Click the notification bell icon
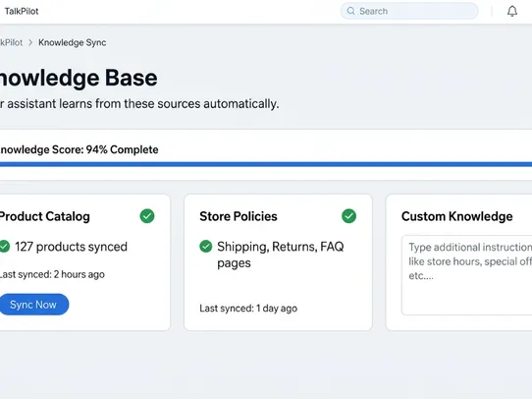 [x=512, y=11]
